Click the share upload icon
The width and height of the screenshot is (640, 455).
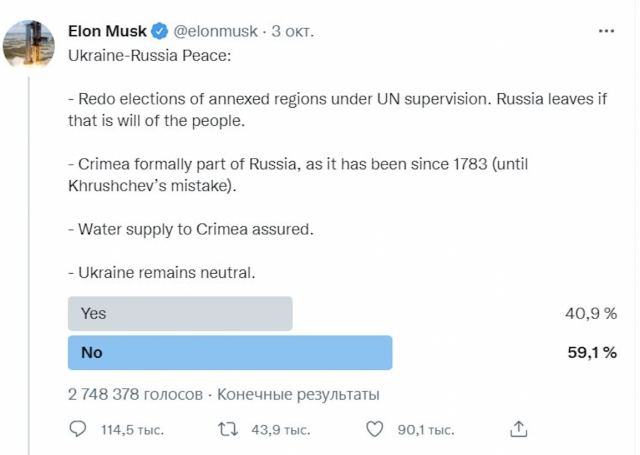coord(518,430)
